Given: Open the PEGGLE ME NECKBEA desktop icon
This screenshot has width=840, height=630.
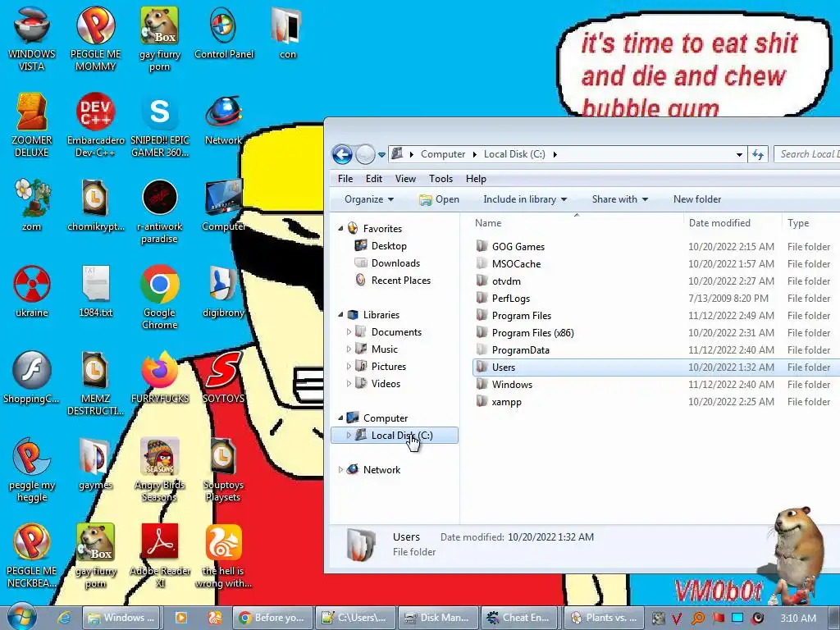Looking at the screenshot, I should (32, 555).
